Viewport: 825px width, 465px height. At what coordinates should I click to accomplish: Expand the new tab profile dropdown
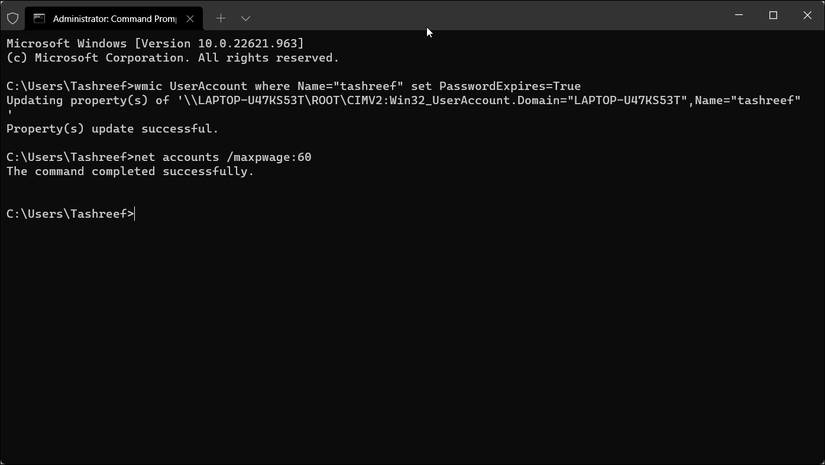pos(245,18)
